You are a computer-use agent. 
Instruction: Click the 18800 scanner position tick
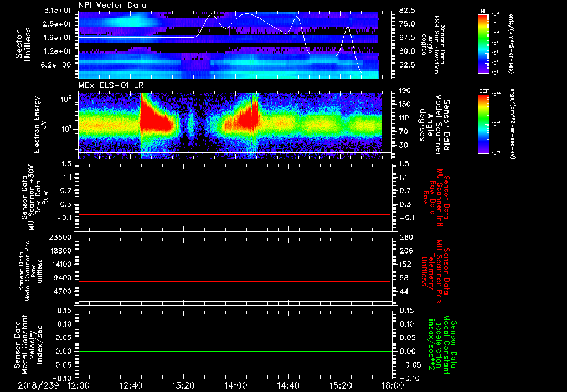pyautogui.click(x=60, y=251)
